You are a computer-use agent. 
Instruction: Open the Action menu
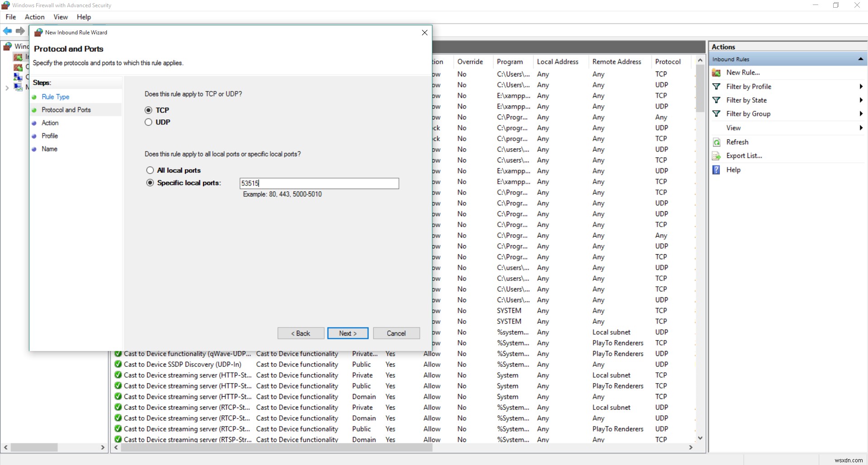[35, 17]
